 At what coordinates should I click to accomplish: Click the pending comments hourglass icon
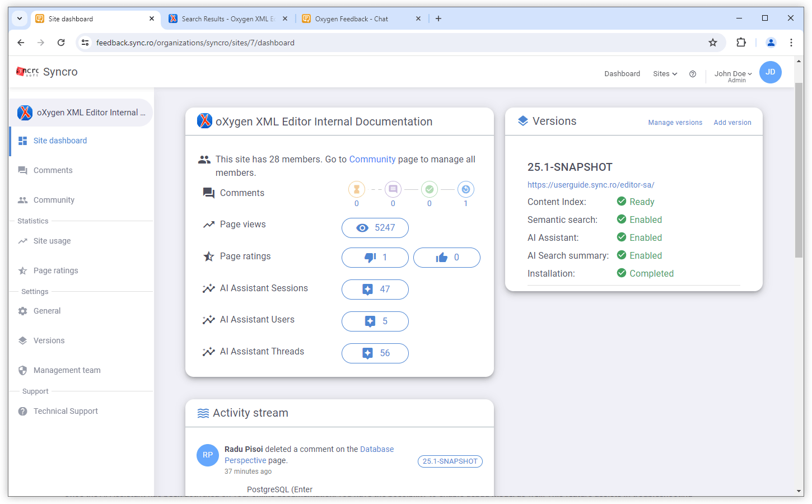pyautogui.click(x=357, y=189)
